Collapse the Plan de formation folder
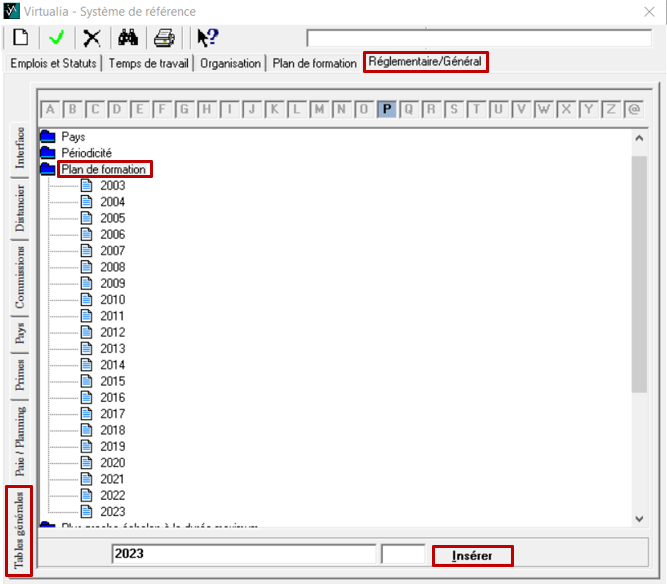This screenshot has height=584, width=667. (x=47, y=169)
